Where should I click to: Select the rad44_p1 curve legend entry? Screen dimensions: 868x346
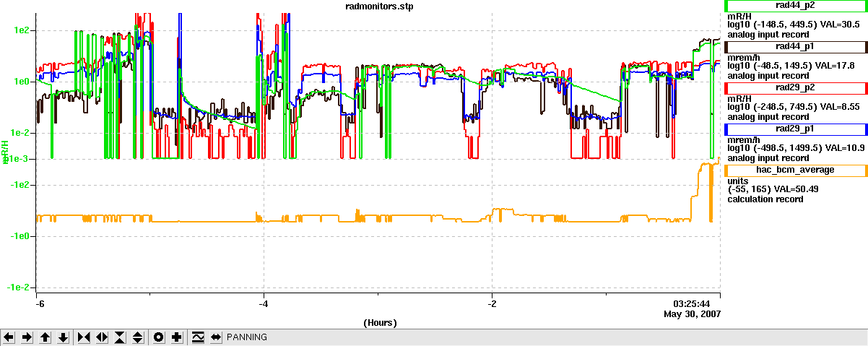[796, 47]
